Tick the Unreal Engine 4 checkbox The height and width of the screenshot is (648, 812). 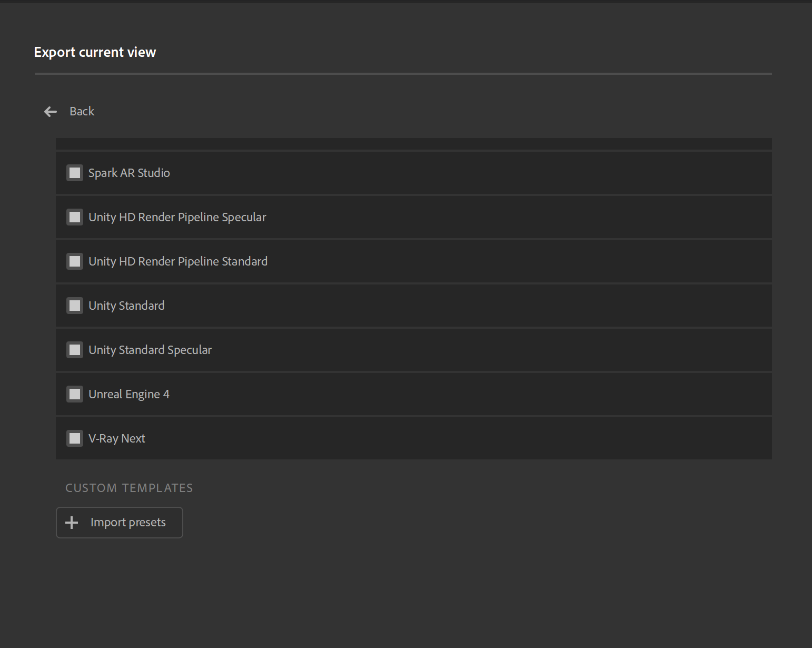(75, 394)
